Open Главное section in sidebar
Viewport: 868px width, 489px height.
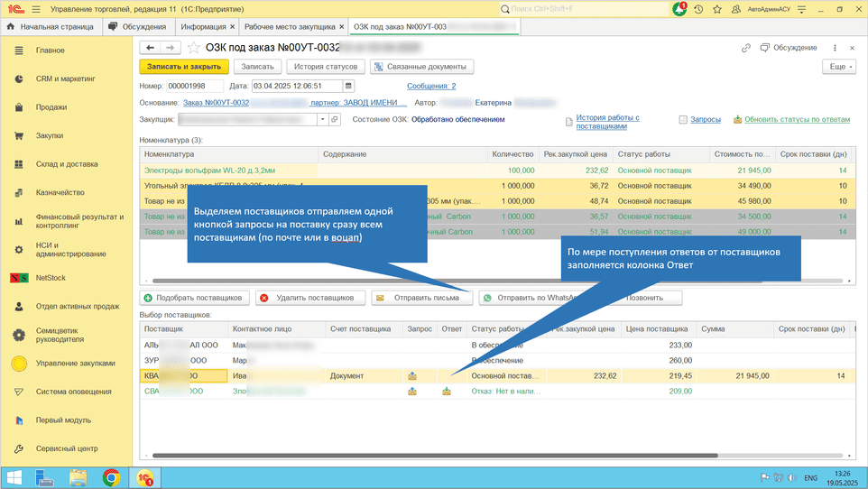pos(50,51)
